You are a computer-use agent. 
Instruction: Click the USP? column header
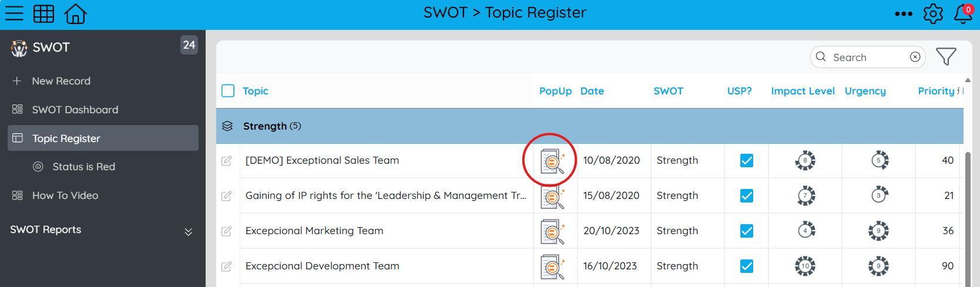740,91
